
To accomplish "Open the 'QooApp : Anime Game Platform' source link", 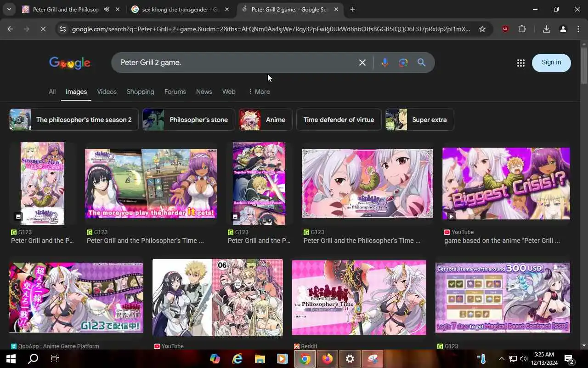I will click(x=58, y=346).
